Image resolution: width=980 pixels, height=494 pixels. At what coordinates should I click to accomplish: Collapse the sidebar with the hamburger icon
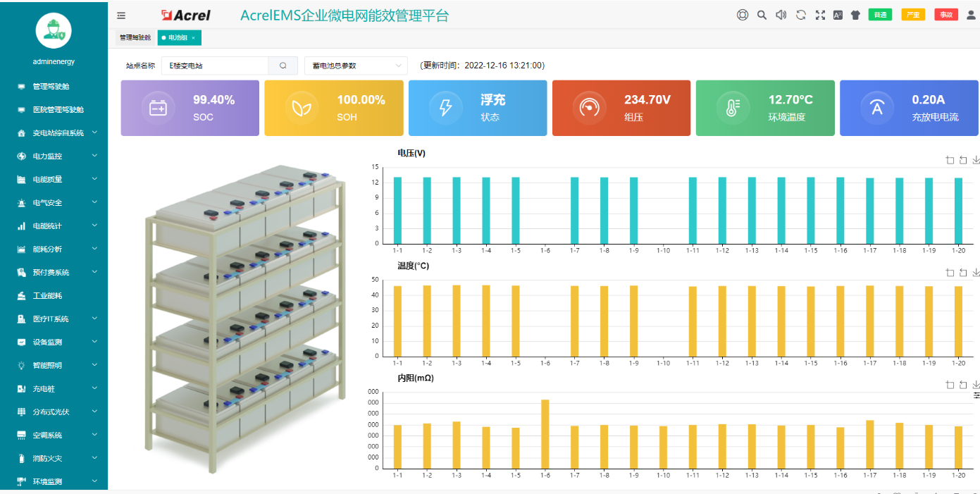121,15
